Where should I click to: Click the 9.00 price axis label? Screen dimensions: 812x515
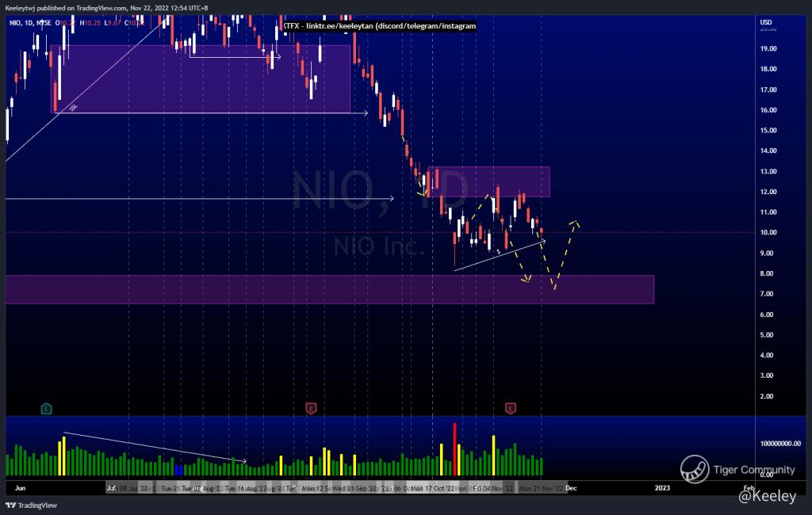tap(767, 253)
